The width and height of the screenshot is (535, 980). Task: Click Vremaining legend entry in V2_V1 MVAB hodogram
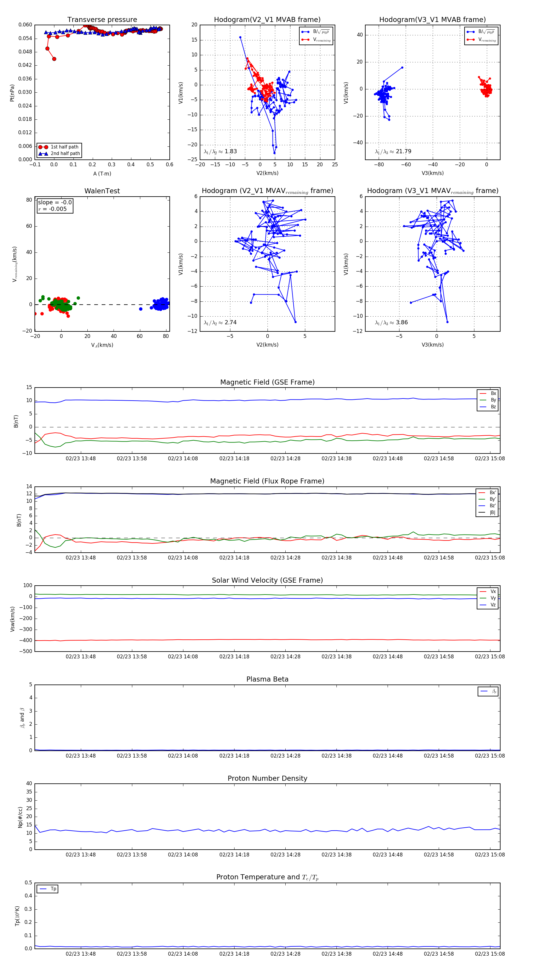[x=316, y=39]
